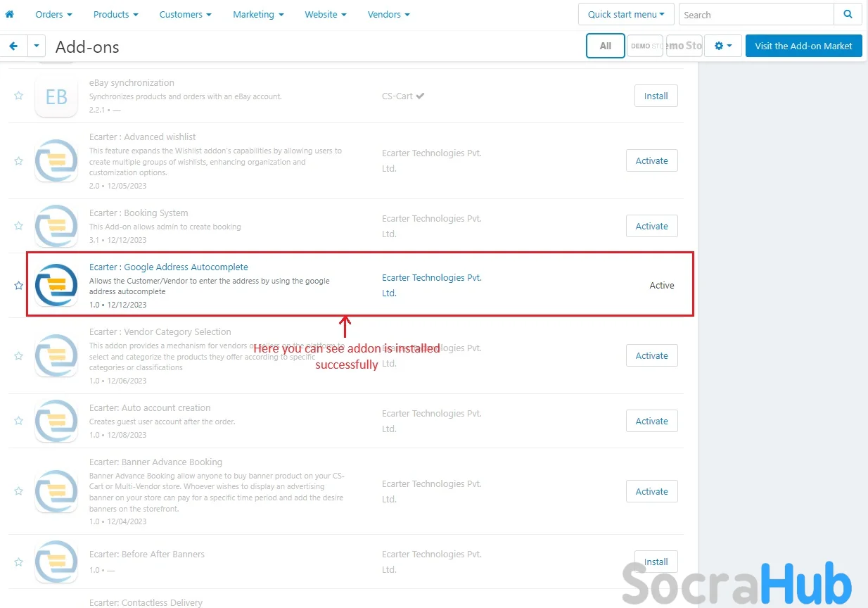This screenshot has height=608, width=868.
Task: Activate the Banner Advance Booking add-on
Action: coord(652,491)
